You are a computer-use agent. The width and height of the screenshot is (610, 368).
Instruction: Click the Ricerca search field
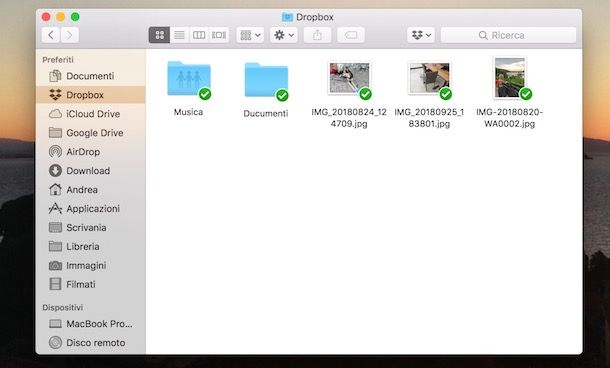[508, 35]
